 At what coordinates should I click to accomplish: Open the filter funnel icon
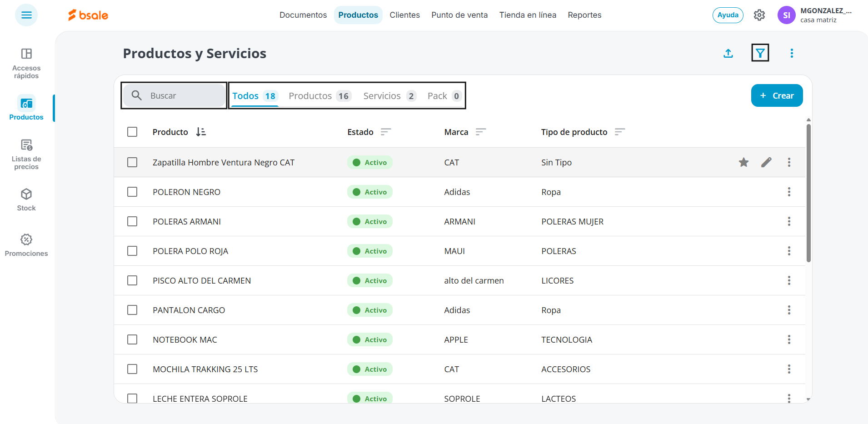click(760, 53)
